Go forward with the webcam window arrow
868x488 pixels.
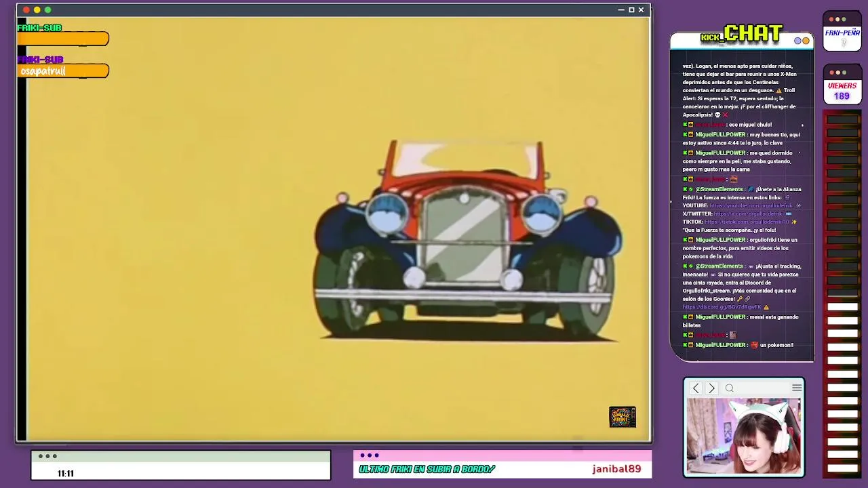point(711,388)
